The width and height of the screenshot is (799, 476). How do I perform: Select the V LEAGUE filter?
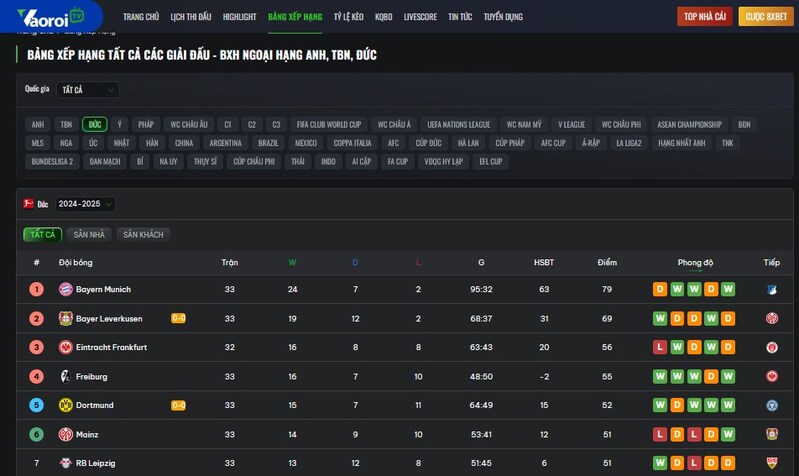(571, 124)
